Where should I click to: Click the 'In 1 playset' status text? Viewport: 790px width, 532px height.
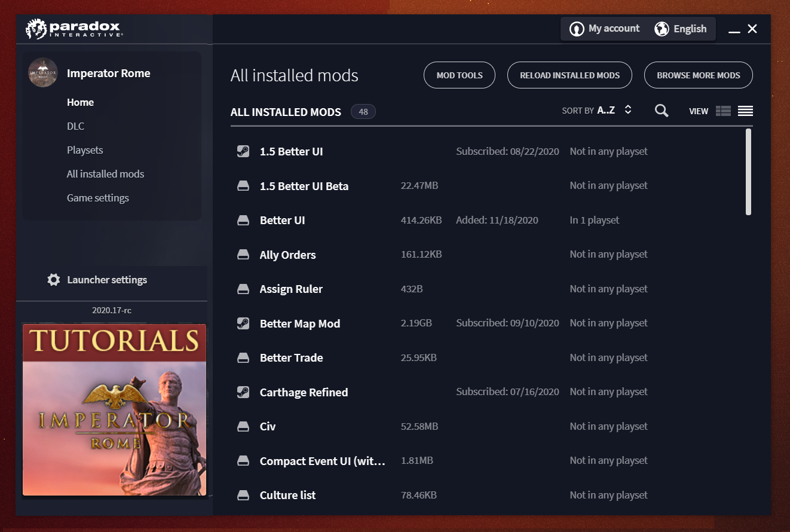pos(595,221)
